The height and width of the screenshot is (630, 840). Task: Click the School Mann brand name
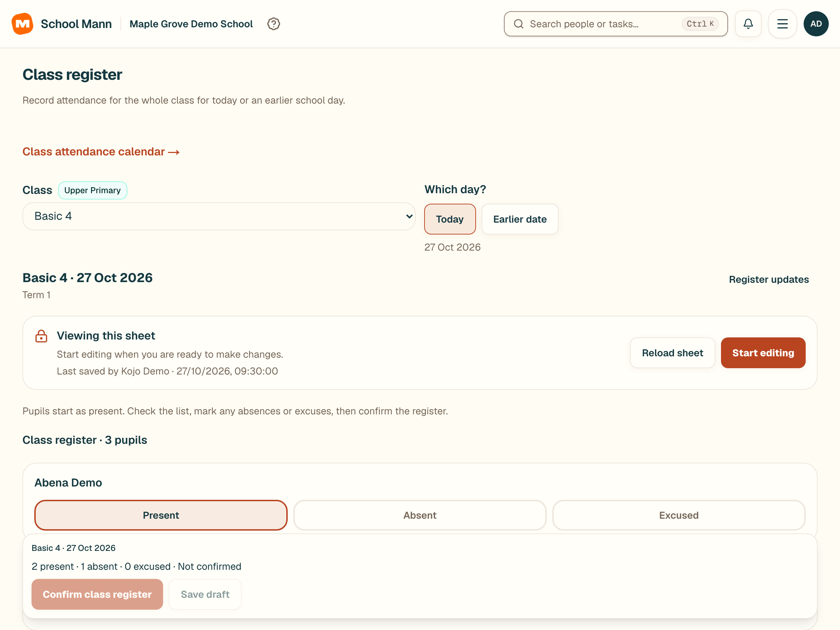(76, 24)
